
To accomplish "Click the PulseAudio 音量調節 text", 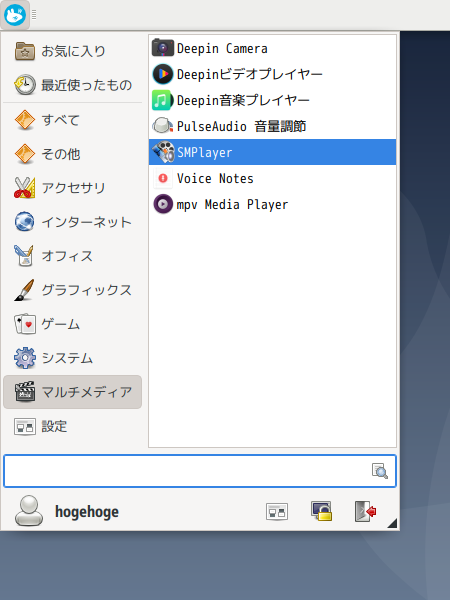I will pos(241,126).
